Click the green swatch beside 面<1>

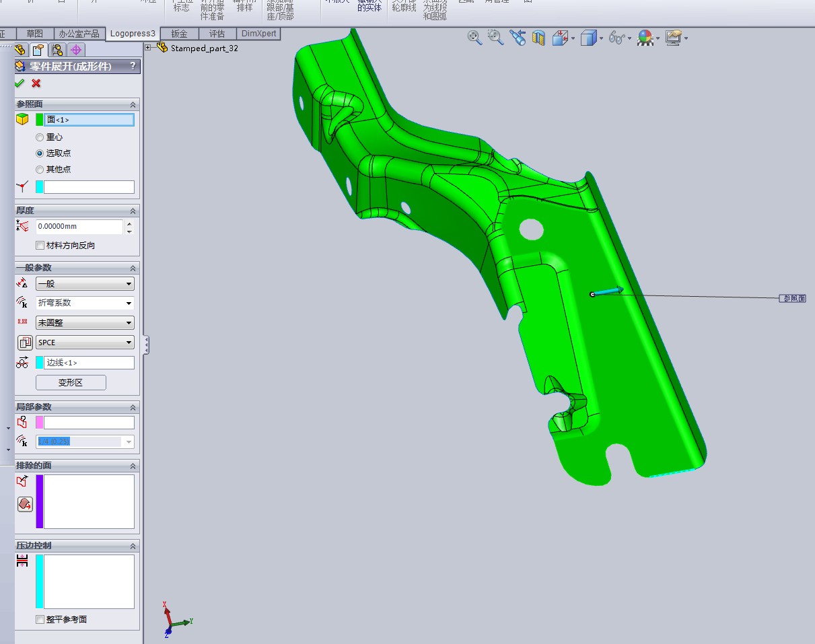click(39, 120)
